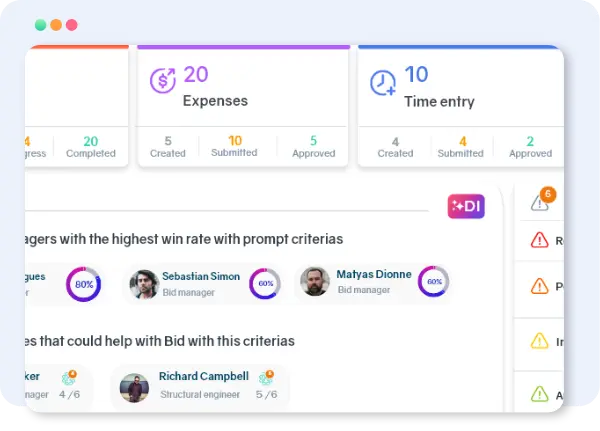Open Matyas Dionne's profile name
600x431 pixels.
[x=374, y=275]
